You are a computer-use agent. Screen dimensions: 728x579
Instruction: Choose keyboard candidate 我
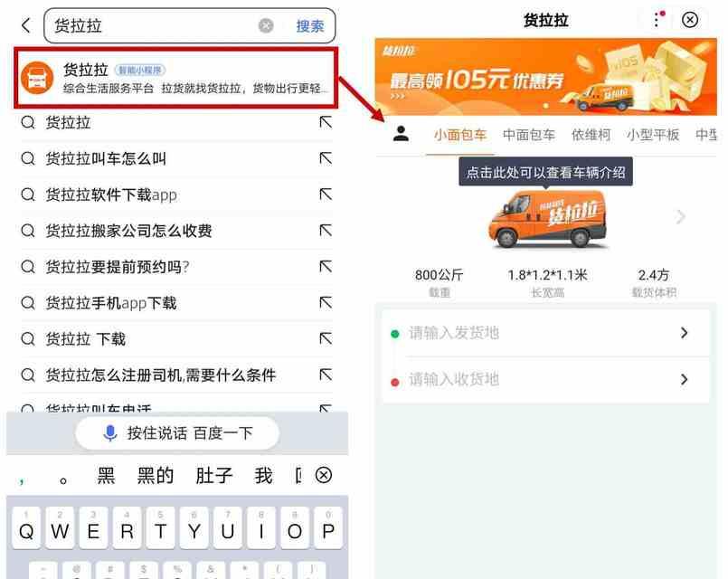(x=263, y=476)
